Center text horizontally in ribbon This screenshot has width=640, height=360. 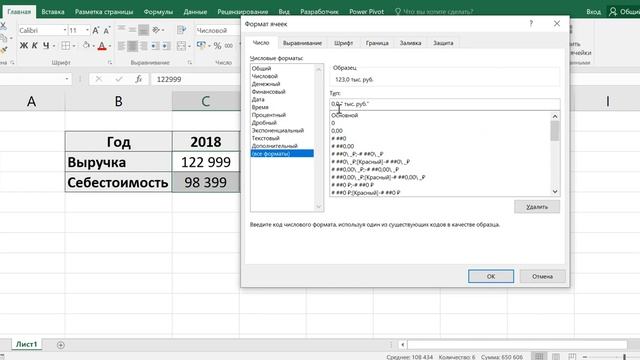(x=132, y=46)
